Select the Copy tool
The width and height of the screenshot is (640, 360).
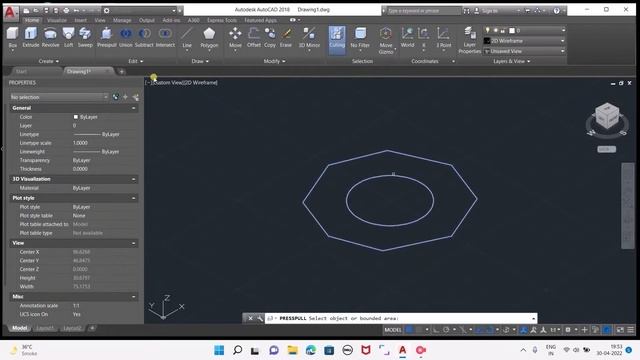tap(270, 37)
